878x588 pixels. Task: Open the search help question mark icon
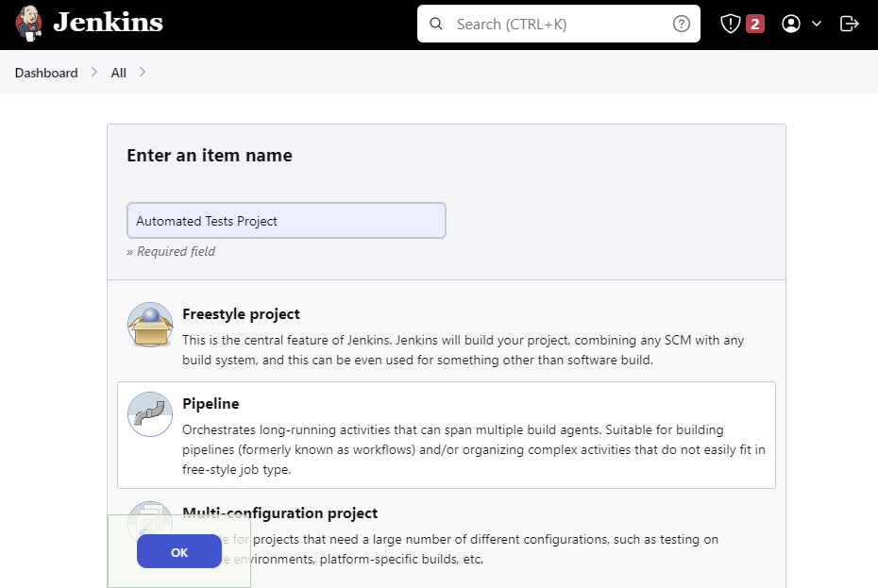click(x=681, y=25)
